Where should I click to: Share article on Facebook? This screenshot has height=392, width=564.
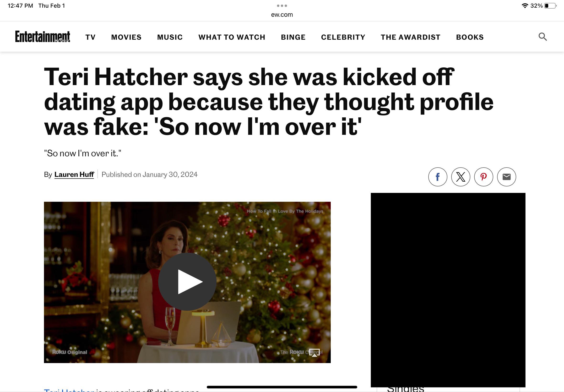438,177
